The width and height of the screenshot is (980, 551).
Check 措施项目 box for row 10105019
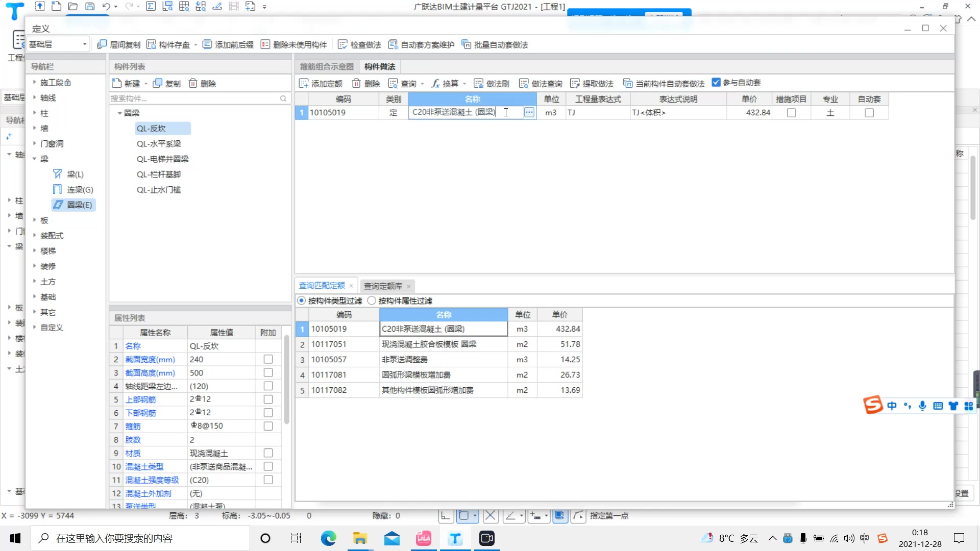tap(791, 113)
